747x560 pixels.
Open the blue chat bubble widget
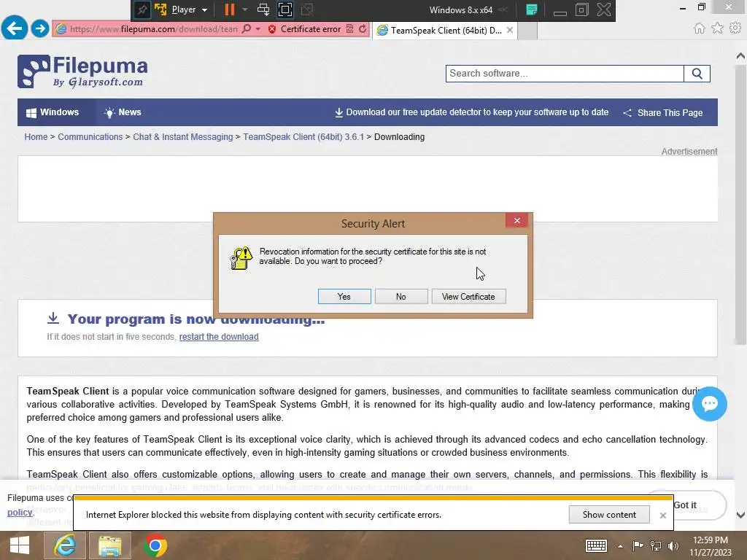(709, 404)
